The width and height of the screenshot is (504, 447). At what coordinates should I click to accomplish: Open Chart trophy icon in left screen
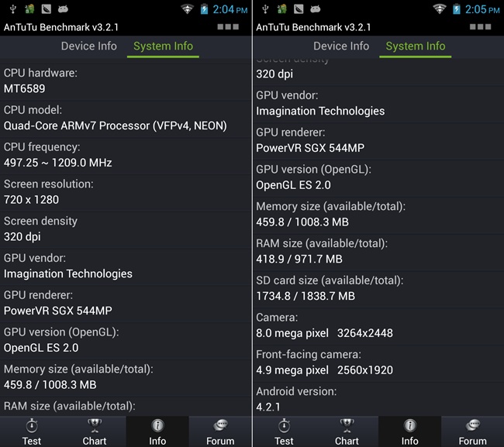(95, 426)
